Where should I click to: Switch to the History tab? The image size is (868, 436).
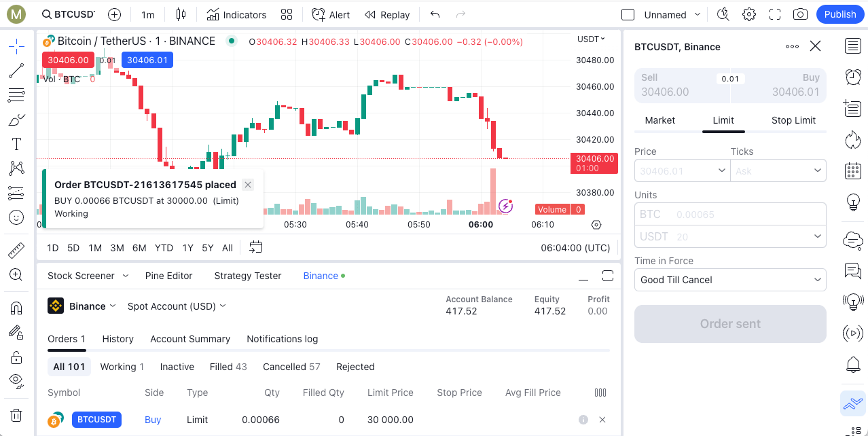(117, 339)
